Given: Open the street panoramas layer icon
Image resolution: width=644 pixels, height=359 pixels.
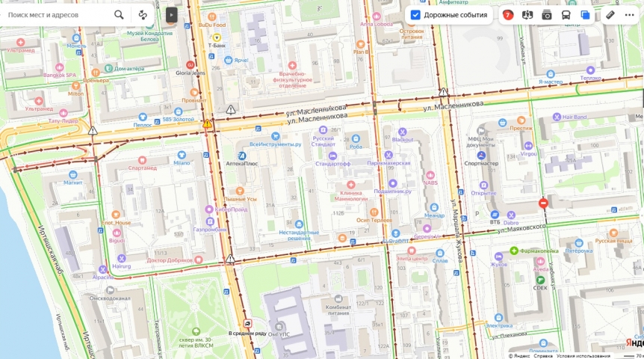Looking at the screenshot, I should [527, 15].
